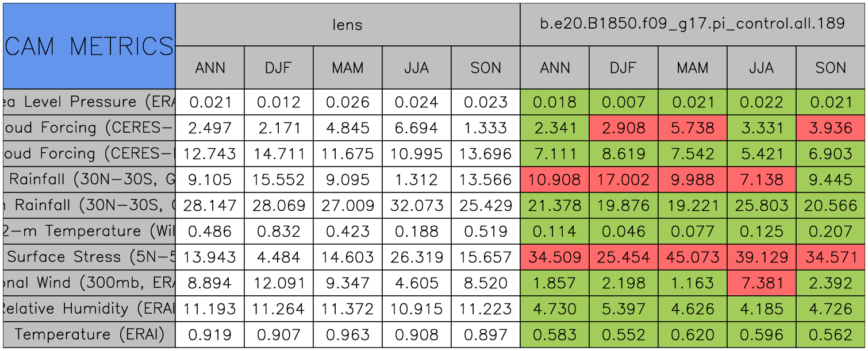Click the Temperature (ERAI) row label
The width and height of the screenshot is (868, 351).
[x=89, y=334]
